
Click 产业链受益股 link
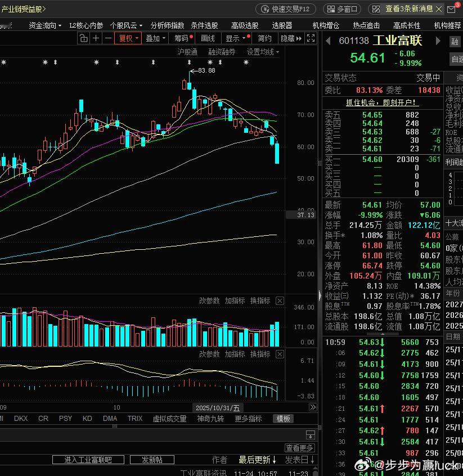24,9
